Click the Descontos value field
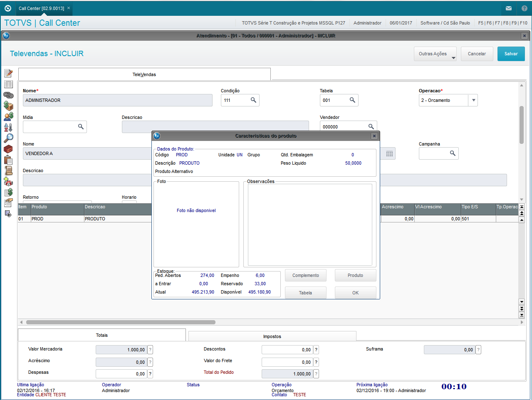Viewport: 532px width, 400px height. [x=287, y=350]
